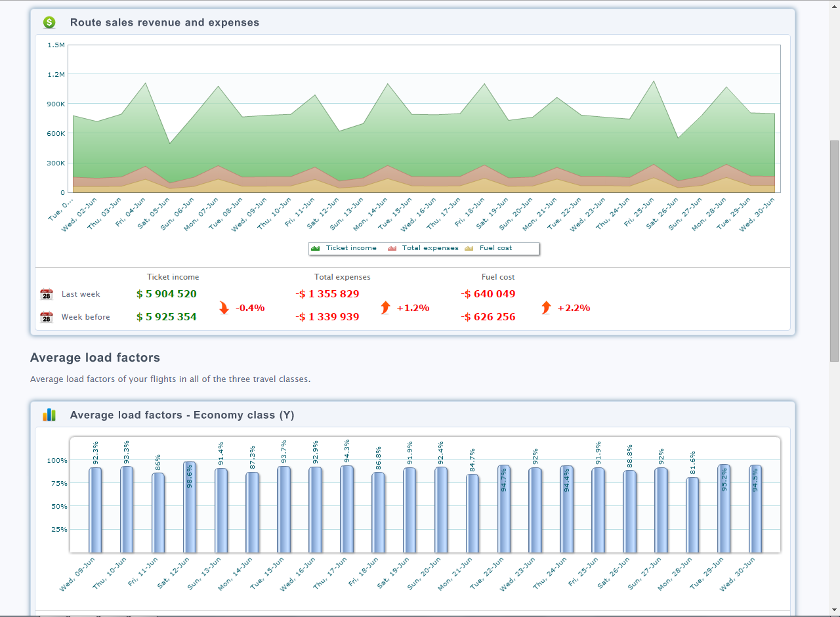Click the fuel cost value -$ 640 049
This screenshot has height=617, width=840.
pos(488,294)
